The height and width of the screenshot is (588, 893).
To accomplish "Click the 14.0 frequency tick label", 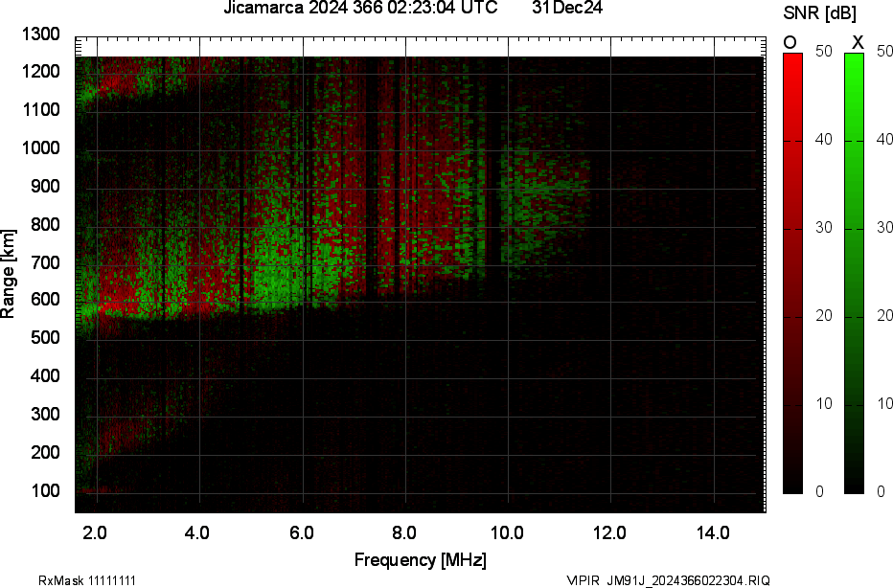I will click(x=713, y=533).
